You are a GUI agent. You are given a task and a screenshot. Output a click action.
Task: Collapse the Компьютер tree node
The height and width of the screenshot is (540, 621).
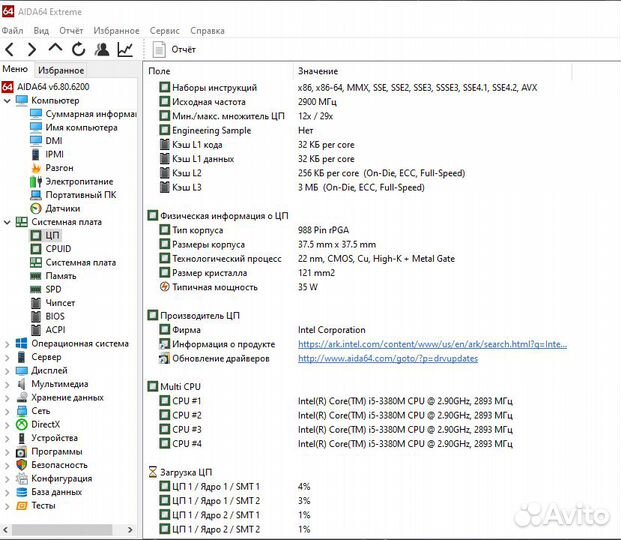[x=7, y=101]
